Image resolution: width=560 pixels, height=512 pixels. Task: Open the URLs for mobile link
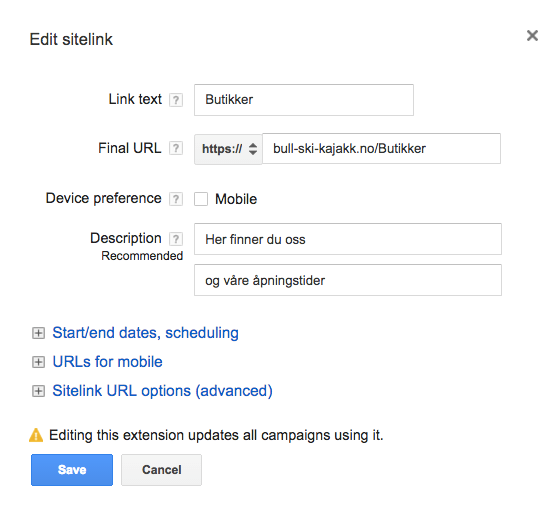108,362
